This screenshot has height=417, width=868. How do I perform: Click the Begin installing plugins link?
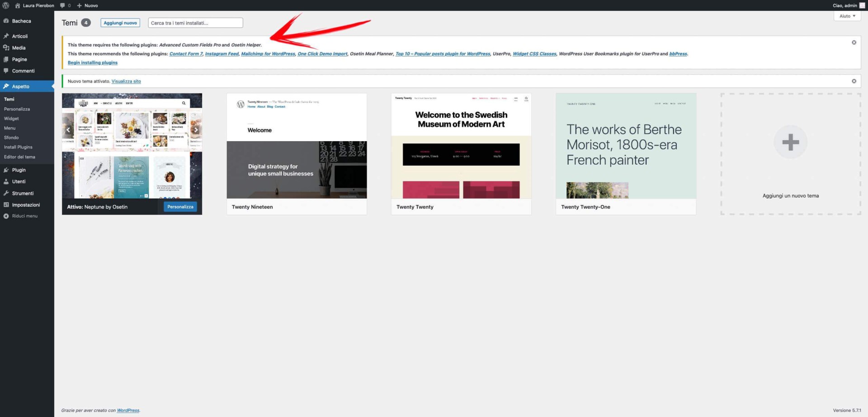[93, 62]
